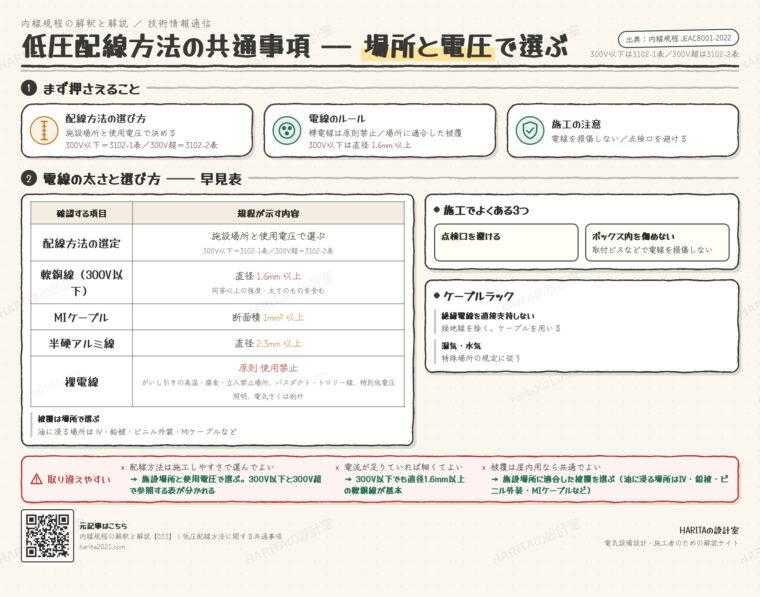Click the orange icon beside 配線方法の選び方
The image size is (760, 597).
(44, 130)
